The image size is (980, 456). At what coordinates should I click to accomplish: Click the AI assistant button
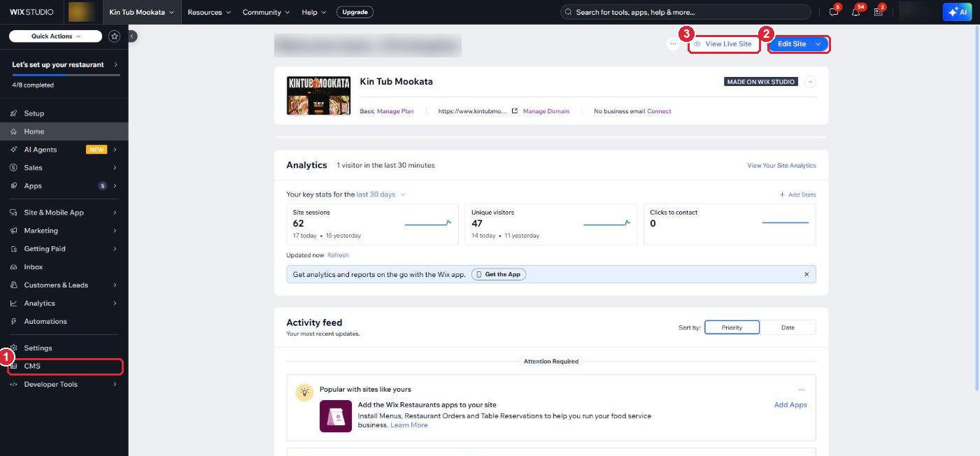click(x=958, y=12)
